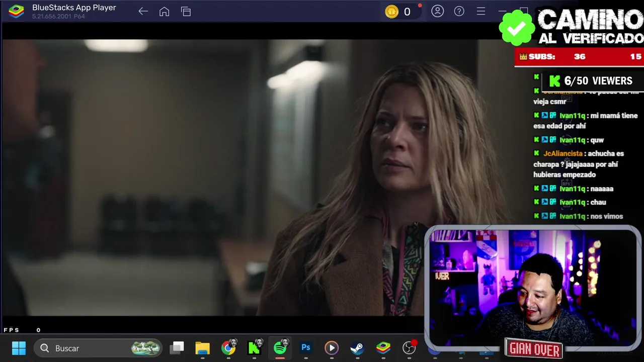
Task: Go back with BlueStacks back arrow
Action: tap(143, 12)
